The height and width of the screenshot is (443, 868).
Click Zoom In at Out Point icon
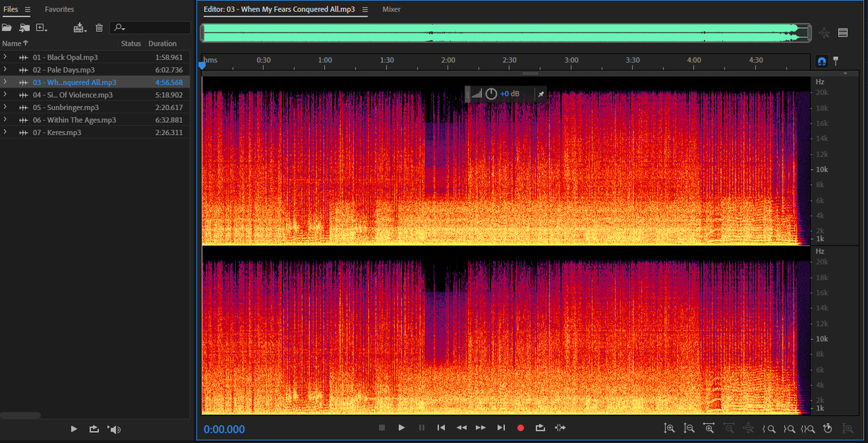(789, 428)
